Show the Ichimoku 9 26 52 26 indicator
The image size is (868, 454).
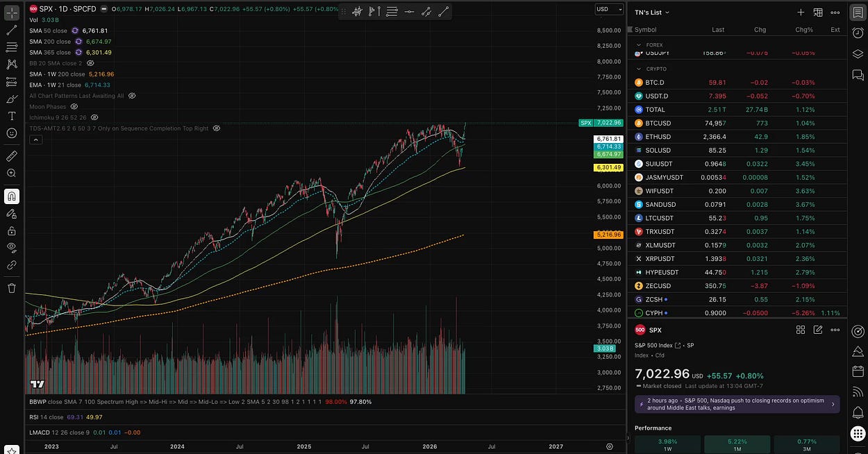pos(94,117)
